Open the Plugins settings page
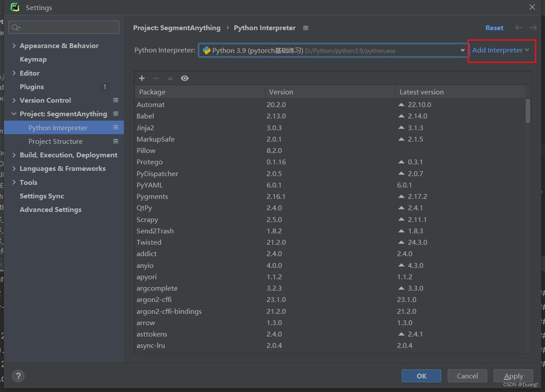 pos(32,87)
